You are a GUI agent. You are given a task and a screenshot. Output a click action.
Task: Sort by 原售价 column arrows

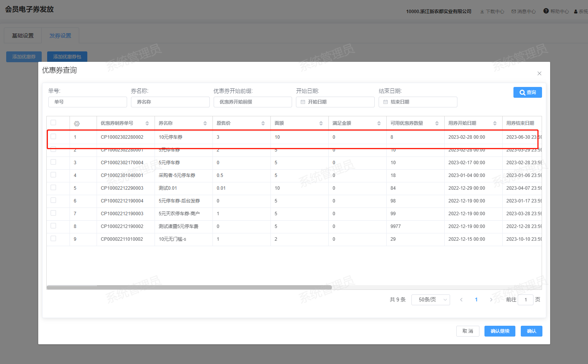pos(263,123)
